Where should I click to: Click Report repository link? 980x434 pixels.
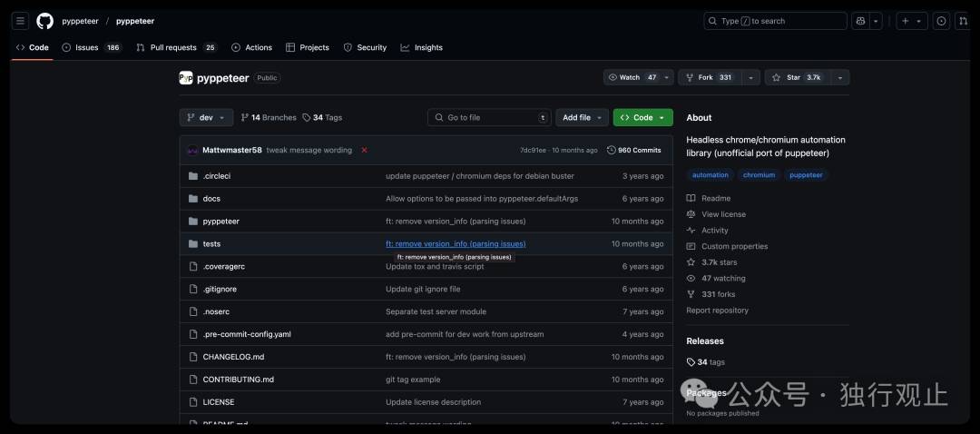click(x=717, y=311)
